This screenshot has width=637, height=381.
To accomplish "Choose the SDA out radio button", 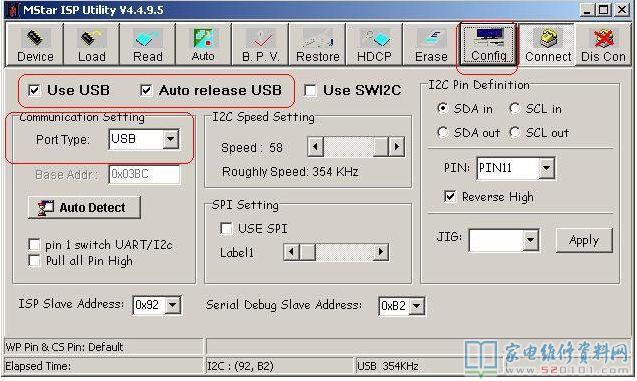I will click(443, 132).
